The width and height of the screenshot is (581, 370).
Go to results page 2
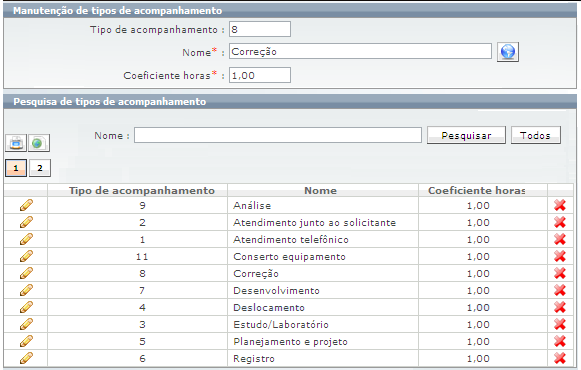click(40, 168)
